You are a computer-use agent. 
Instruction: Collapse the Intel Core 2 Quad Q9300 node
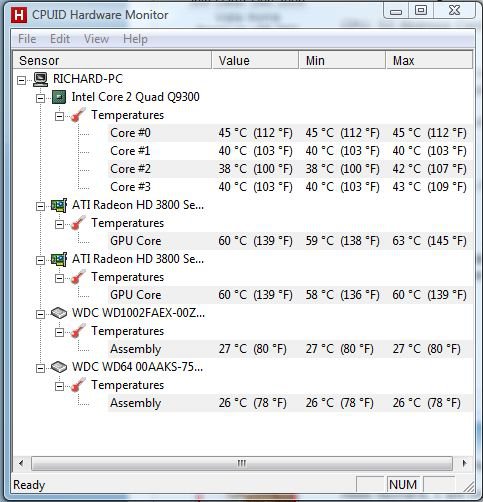click(x=40, y=98)
